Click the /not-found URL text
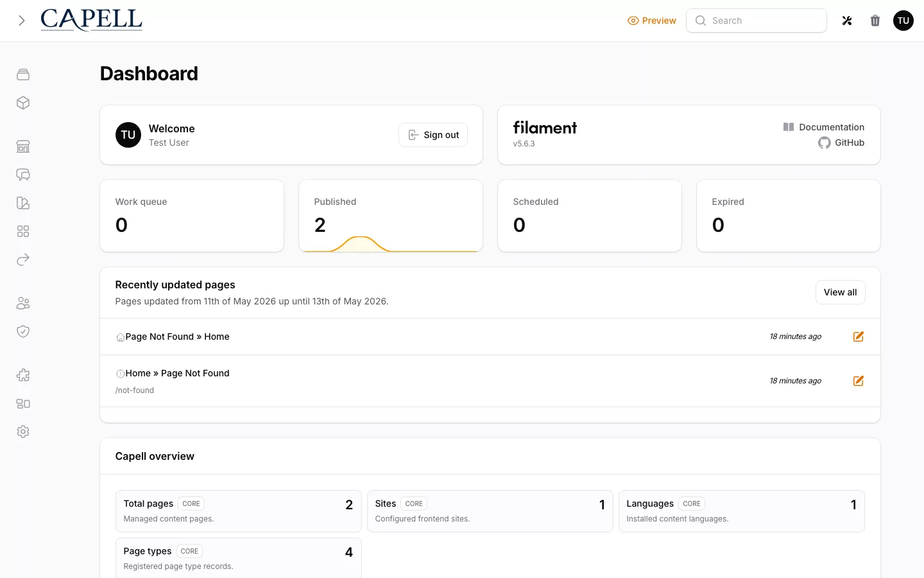The image size is (924, 578). tap(135, 390)
